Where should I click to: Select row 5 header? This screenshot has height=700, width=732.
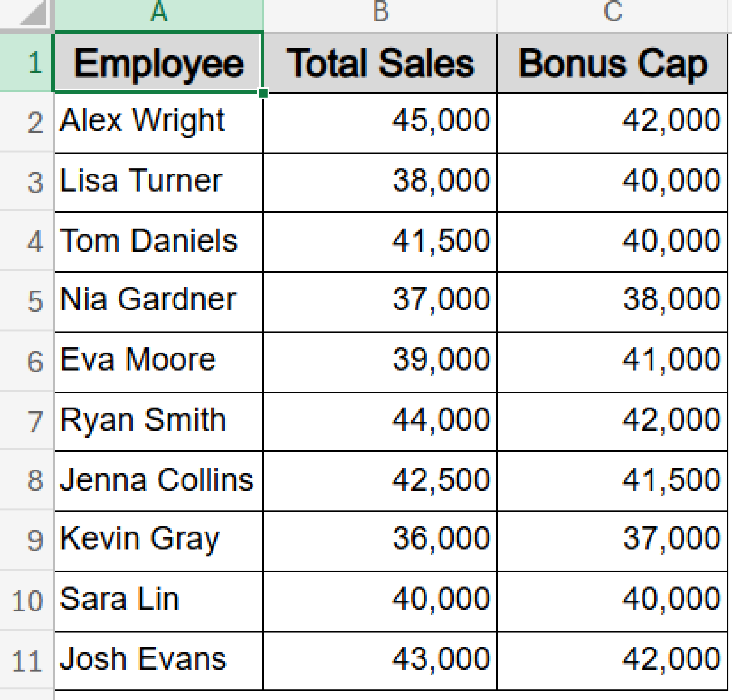[32, 298]
